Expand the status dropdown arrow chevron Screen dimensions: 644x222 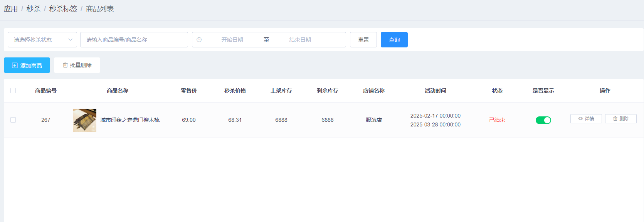pyautogui.click(x=70, y=40)
